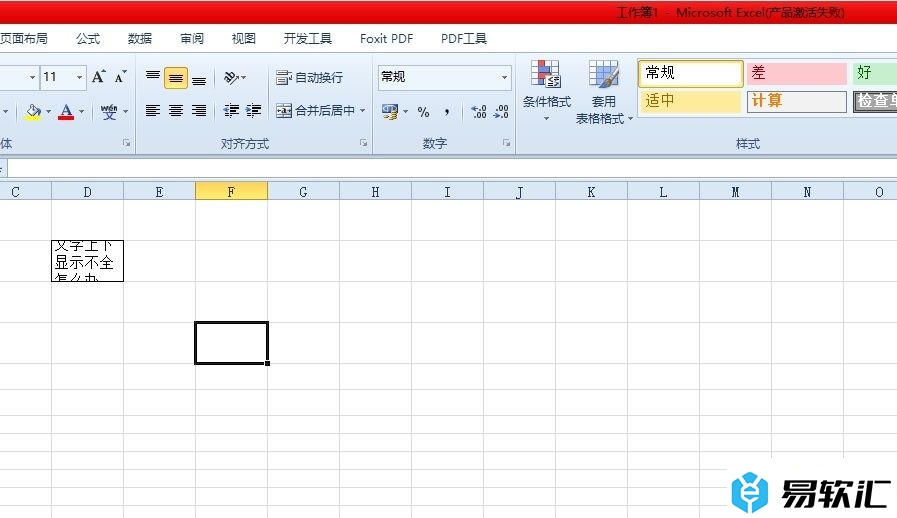Select the cell containing 显示不全
Screen dimensions: 897x518
(87, 261)
